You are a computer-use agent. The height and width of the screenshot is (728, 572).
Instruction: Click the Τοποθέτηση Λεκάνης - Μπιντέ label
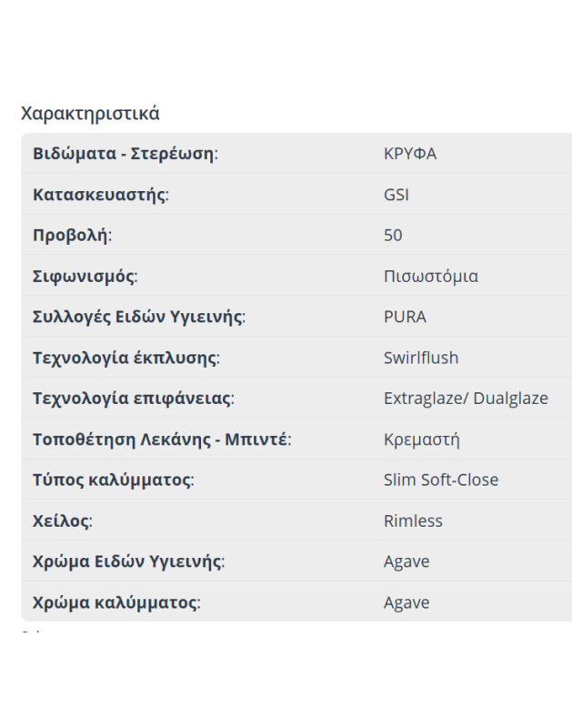[161, 440]
